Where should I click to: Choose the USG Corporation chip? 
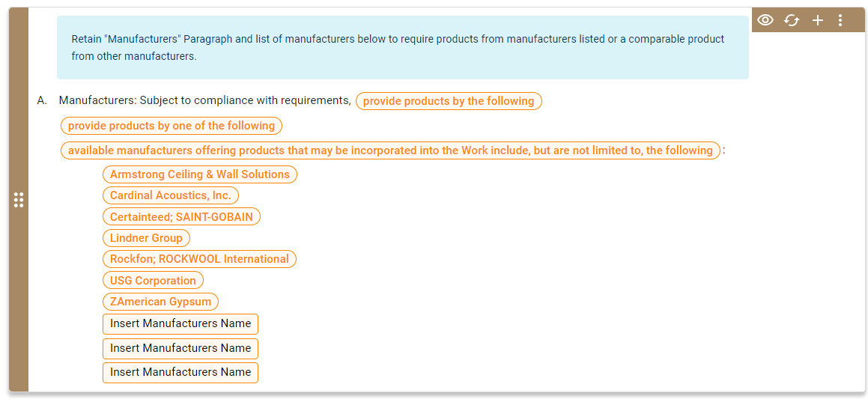tap(153, 281)
